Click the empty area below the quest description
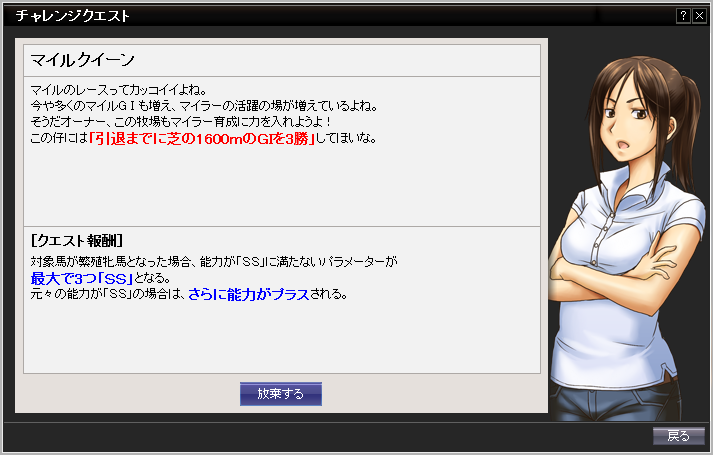 tap(282, 186)
